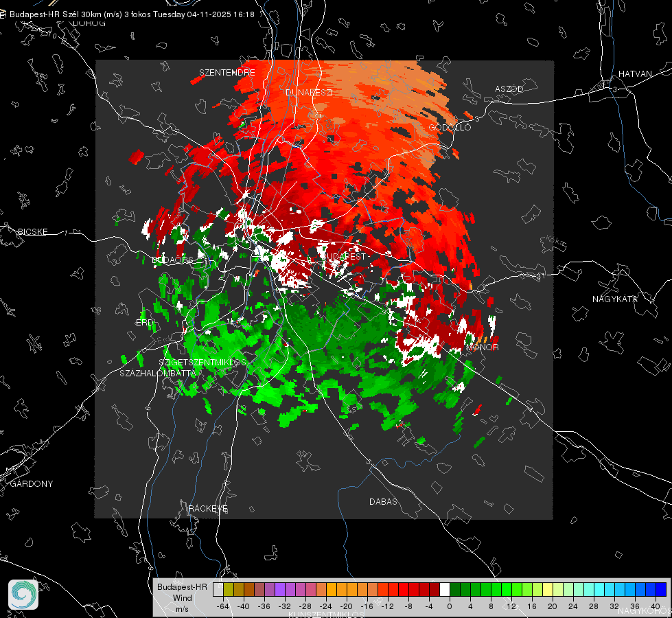Click the ERD town label

[144, 323]
